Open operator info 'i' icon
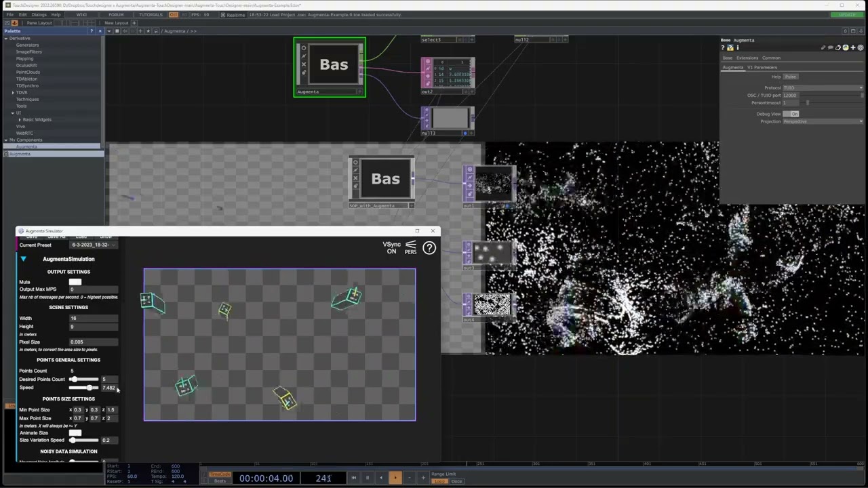 point(738,47)
